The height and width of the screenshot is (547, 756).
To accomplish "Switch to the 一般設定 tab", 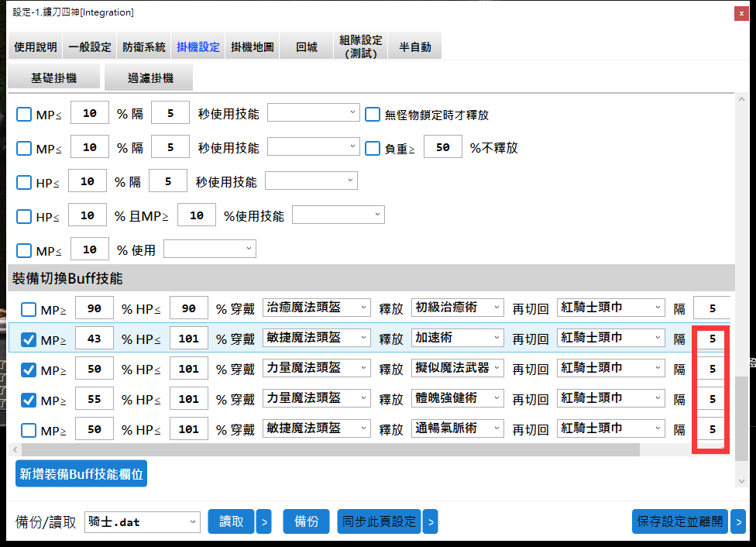I will (90, 46).
